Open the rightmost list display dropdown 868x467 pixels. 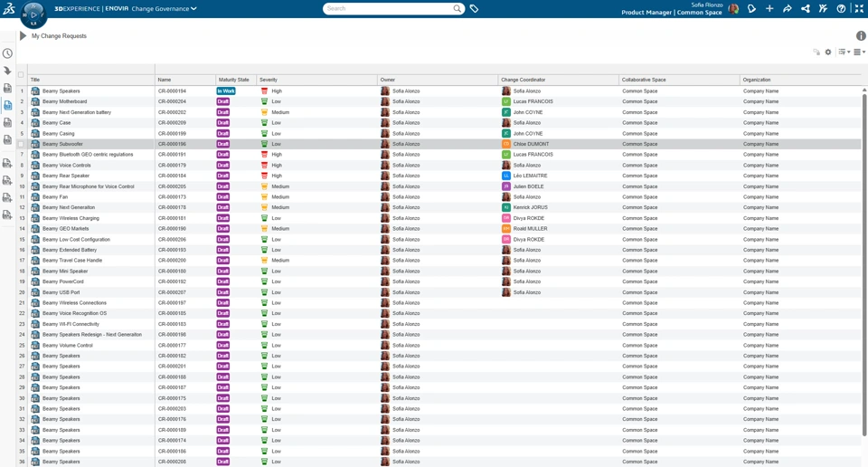859,52
